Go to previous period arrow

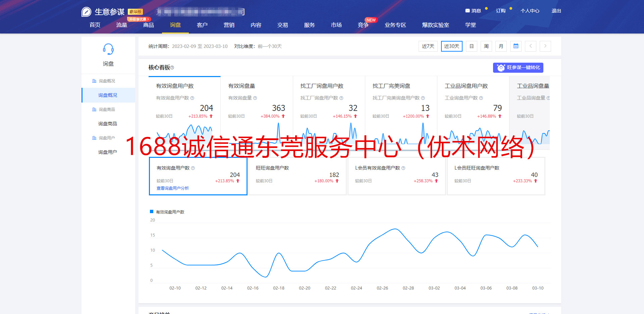click(530, 46)
